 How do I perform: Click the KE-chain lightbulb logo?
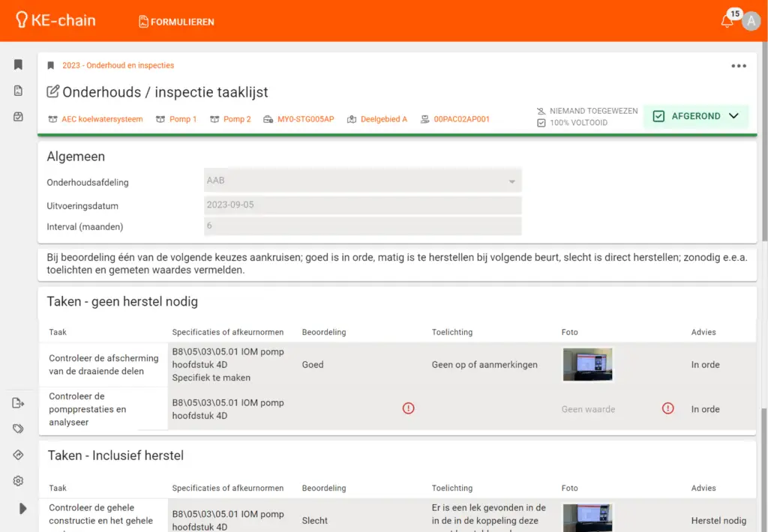21,20
